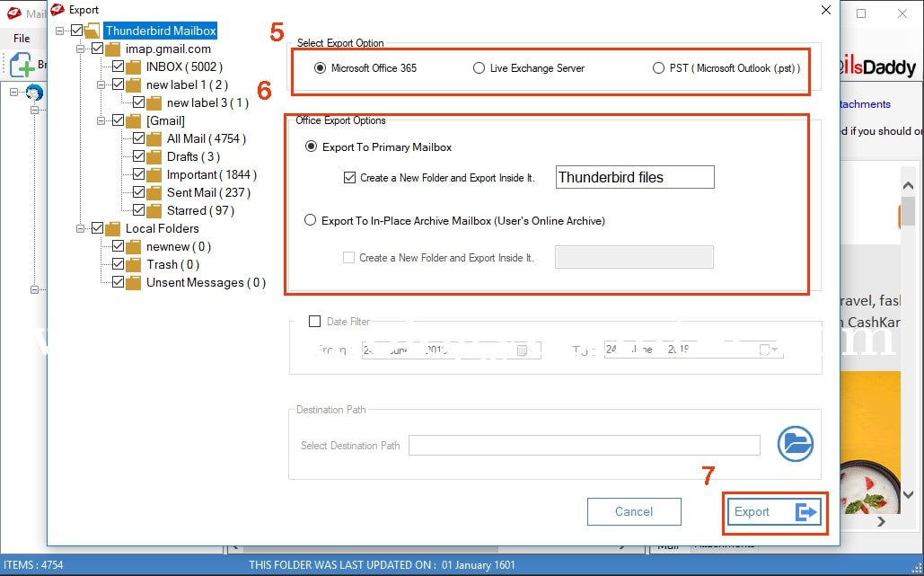Click the attachments link in background window
Viewport: 924px width, 576px height.
click(x=865, y=104)
